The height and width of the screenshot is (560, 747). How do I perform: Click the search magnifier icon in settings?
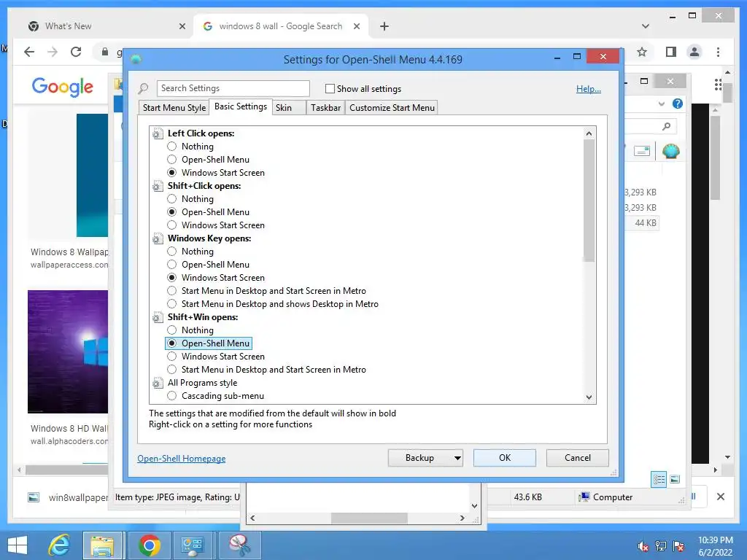tap(144, 88)
